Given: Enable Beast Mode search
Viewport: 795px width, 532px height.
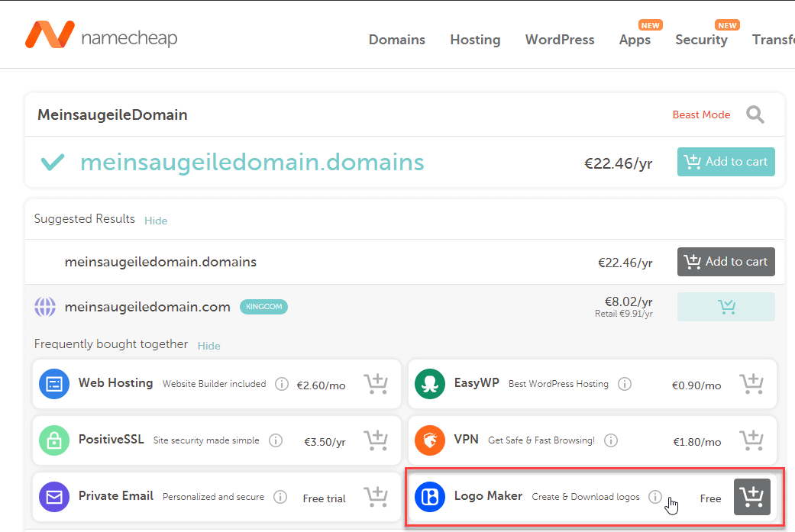Looking at the screenshot, I should [701, 114].
